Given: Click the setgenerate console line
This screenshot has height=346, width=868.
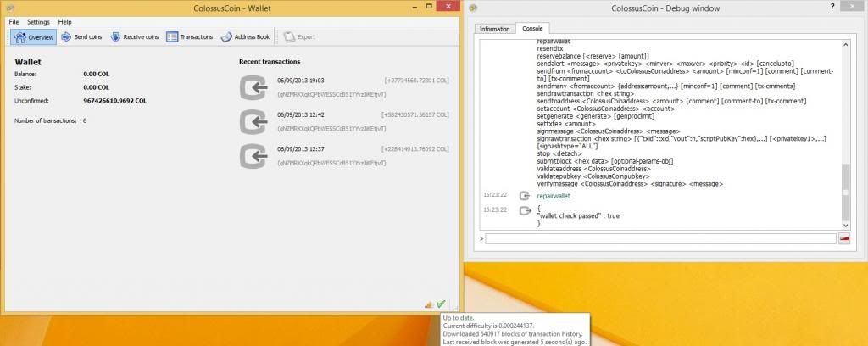Looking at the screenshot, I should [x=596, y=116].
